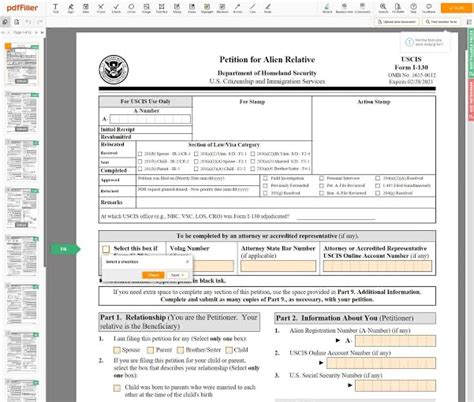This screenshot has width=474, height=402.
Task: Click the Attorney State Bar Number field
Action: pyautogui.click(x=278, y=266)
